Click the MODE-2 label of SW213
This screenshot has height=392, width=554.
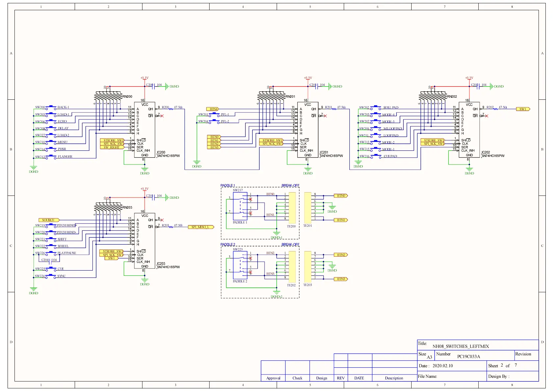[x=388, y=143]
